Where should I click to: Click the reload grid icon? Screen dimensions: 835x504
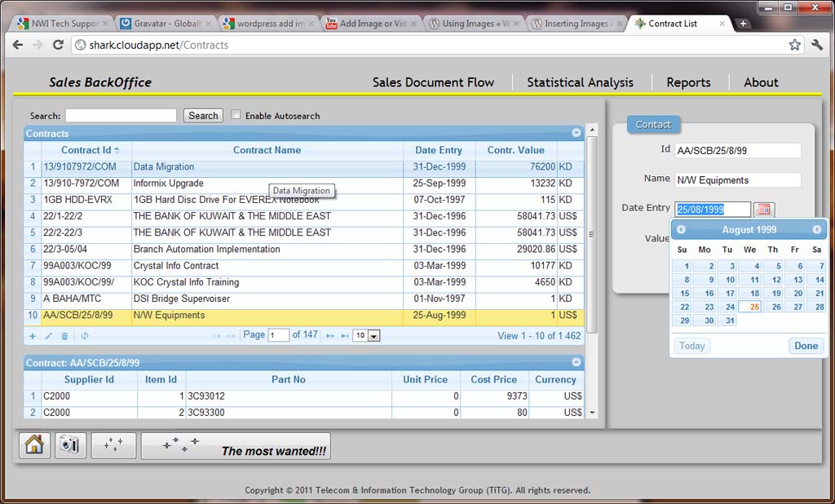pyautogui.click(x=85, y=336)
